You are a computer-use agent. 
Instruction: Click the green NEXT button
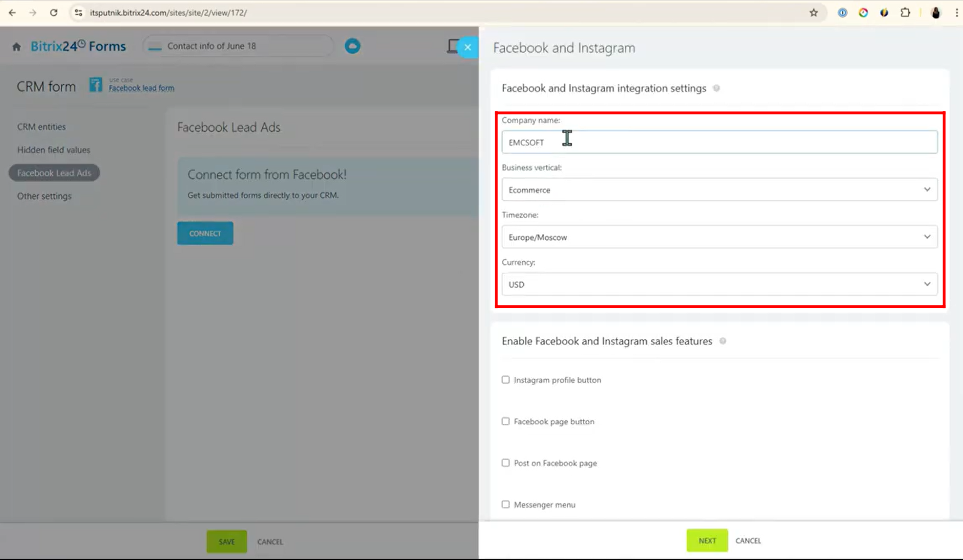[707, 540]
